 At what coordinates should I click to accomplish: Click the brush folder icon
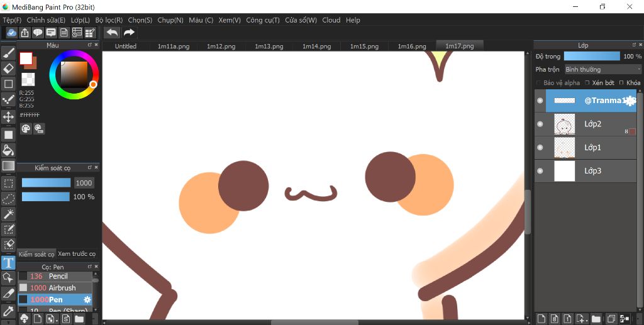click(79, 319)
